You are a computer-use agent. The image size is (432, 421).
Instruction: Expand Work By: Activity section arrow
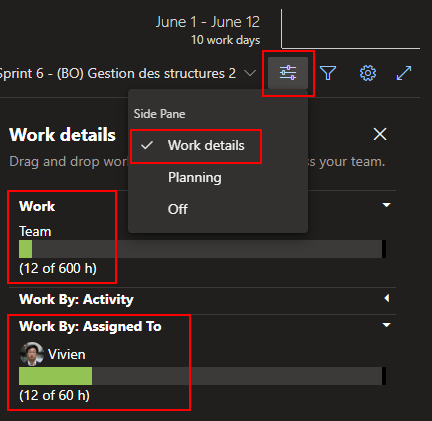(x=387, y=298)
